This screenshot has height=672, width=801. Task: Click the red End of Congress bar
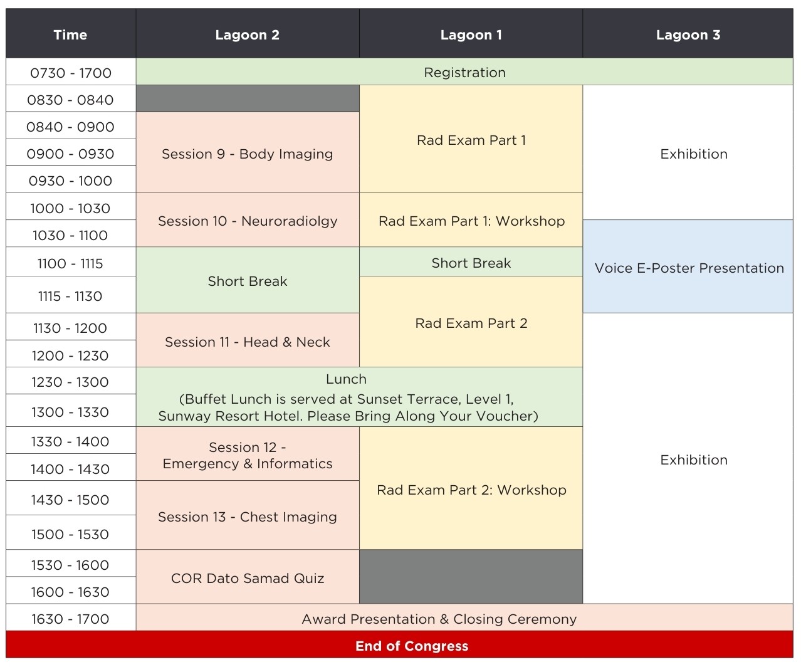click(411, 646)
